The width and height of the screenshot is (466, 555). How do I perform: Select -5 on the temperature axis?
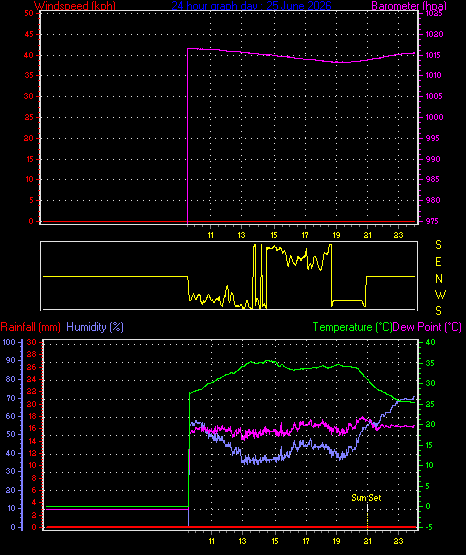point(428,527)
